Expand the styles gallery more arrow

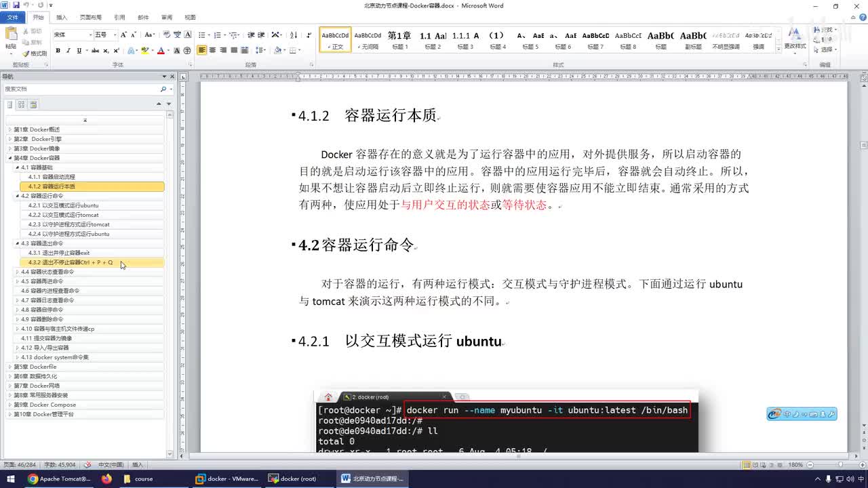[778, 49]
